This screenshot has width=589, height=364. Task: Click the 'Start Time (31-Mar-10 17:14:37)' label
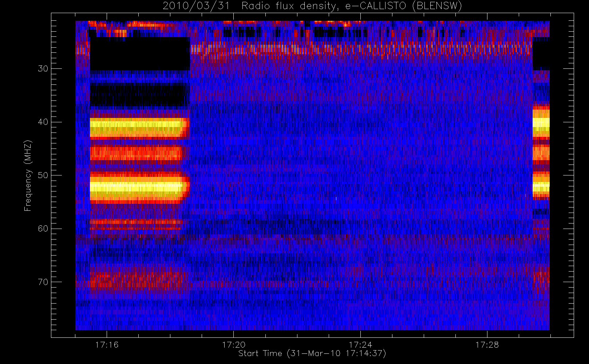point(312,353)
